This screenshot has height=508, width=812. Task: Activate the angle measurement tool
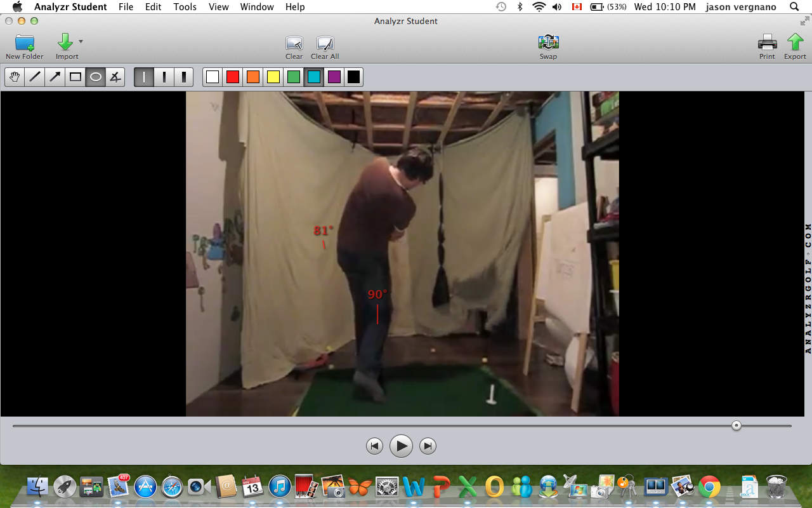[x=115, y=77]
